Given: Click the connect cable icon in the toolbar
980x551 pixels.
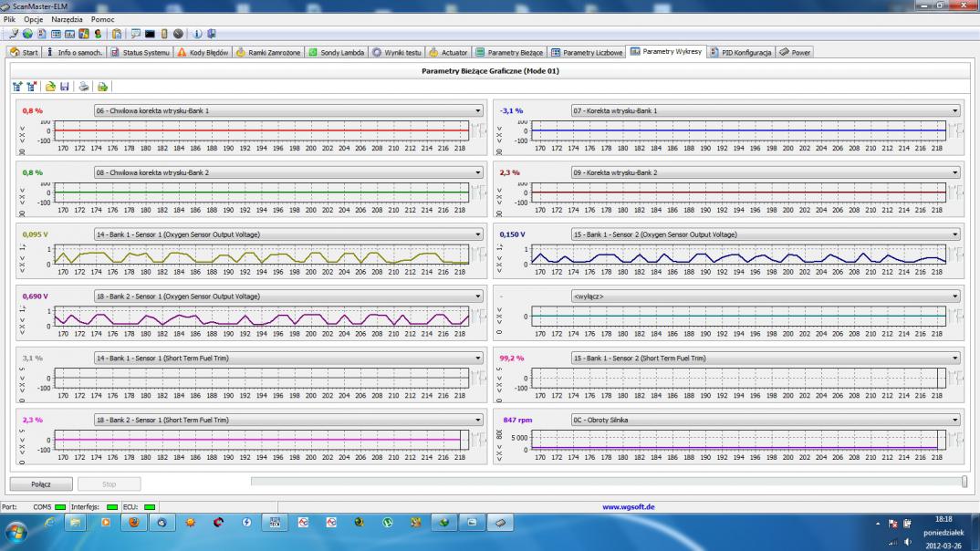Looking at the screenshot, I should tap(14, 34).
